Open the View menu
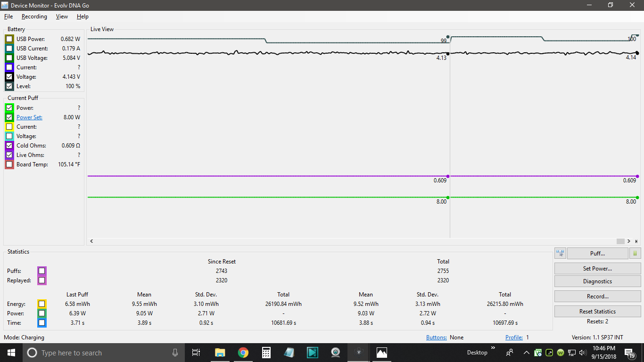The height and width of the screenshot is (362, 644). coord(62,16)
